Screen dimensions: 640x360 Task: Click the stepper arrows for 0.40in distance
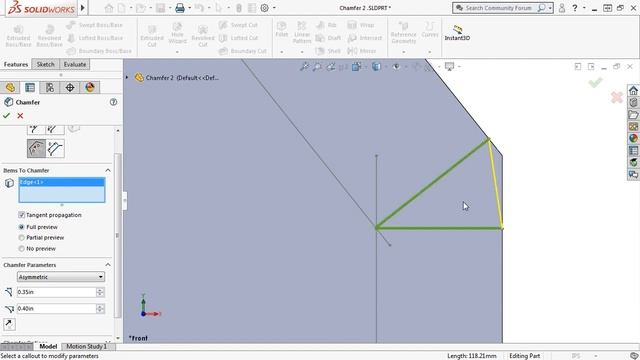[x=100, y=309]
